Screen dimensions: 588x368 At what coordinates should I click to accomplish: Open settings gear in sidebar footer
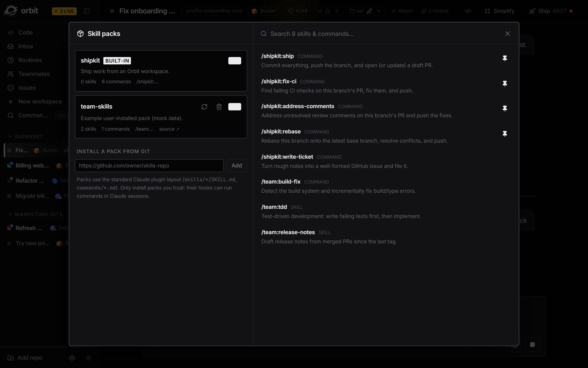[72, 358]
